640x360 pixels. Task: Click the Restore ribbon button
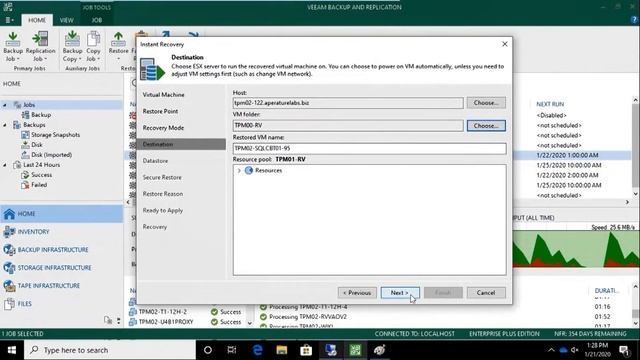tap(118, 46)
